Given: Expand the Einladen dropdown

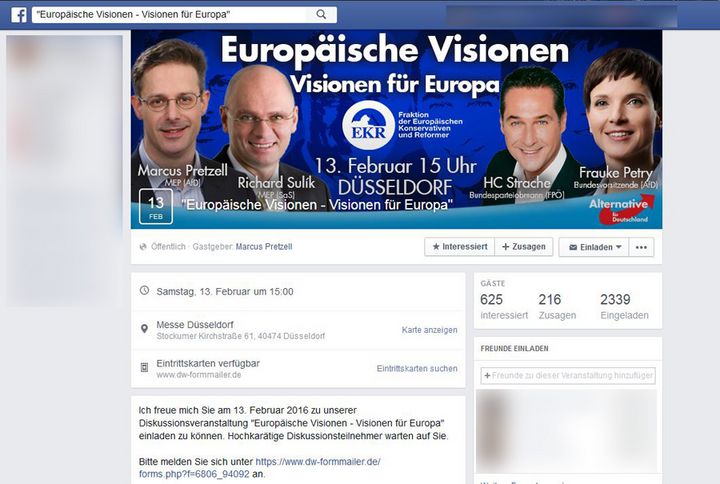Looking at the screenshot, I should [x=594, y=247].
